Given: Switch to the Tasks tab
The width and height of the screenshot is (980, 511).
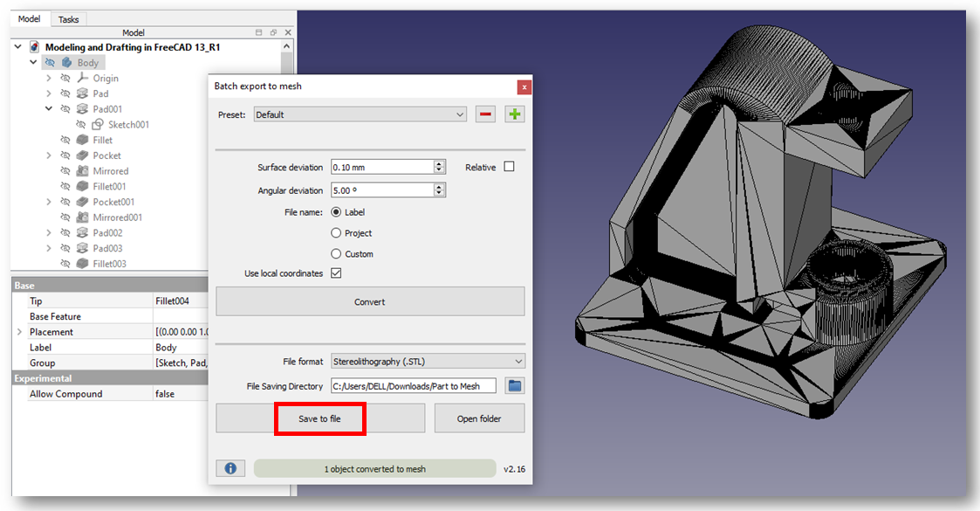Looking at the screenshot, I should click(68, 19).
